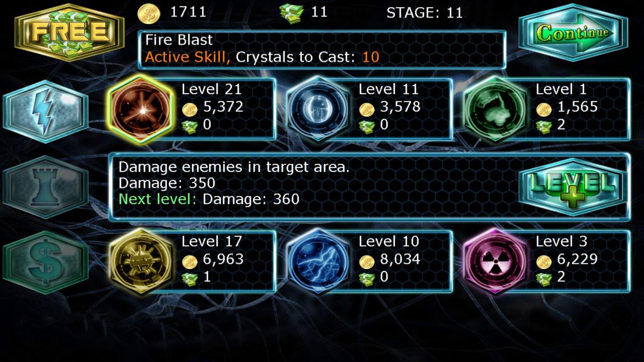Click the gold coin balance icon
The image size is (644, 362).
tap(148, 13)
